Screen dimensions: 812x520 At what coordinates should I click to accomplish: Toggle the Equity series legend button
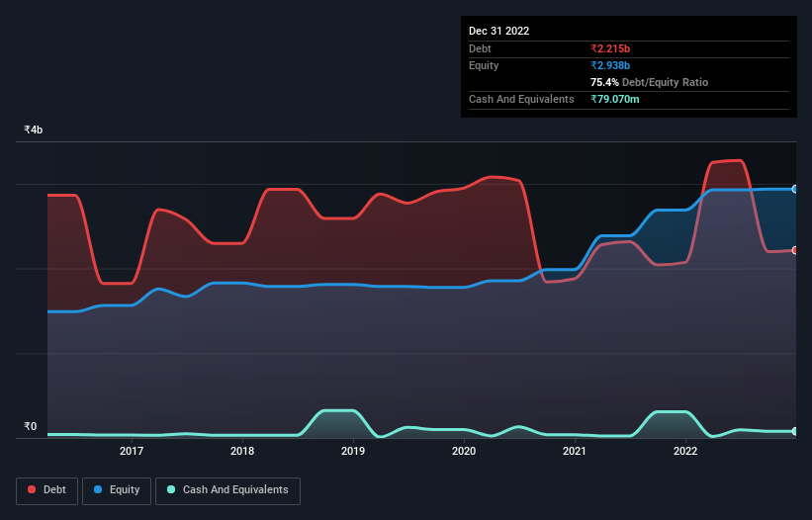[117, 490]
